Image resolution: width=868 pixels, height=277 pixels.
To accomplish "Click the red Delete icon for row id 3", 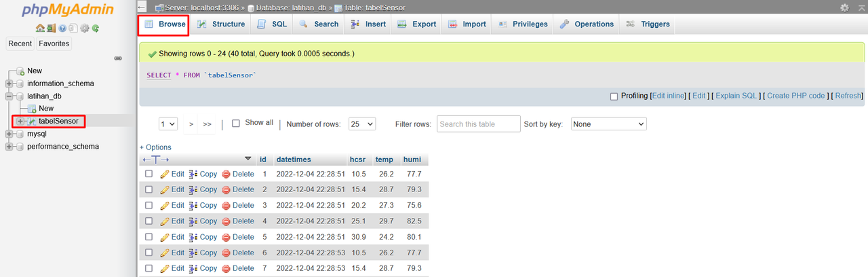I will 226,205.
